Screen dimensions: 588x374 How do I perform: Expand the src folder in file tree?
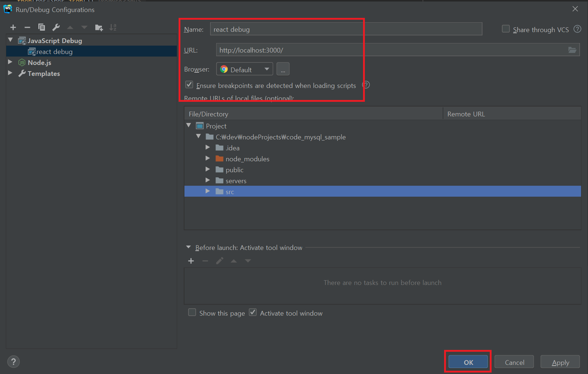click(207, 191)
